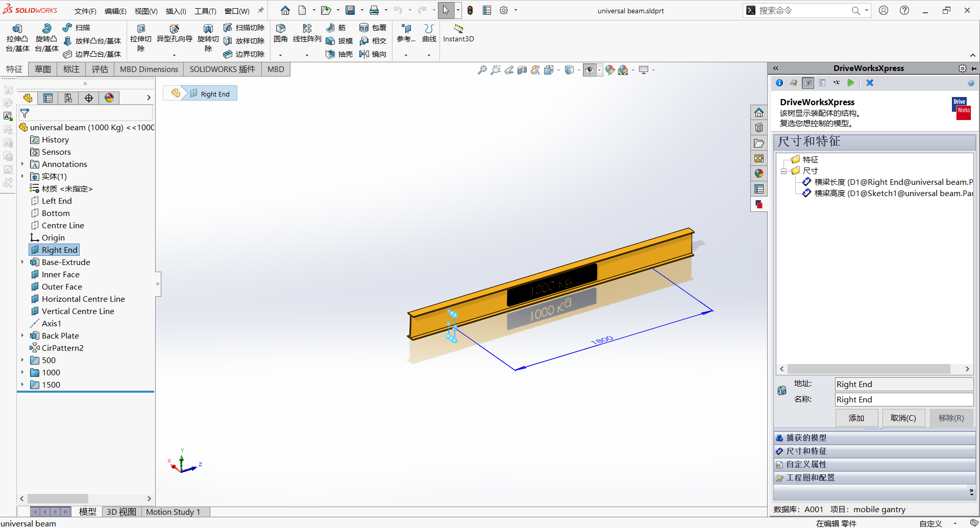
Task: Click the 取消(C) button
Action: coord(903,418)
